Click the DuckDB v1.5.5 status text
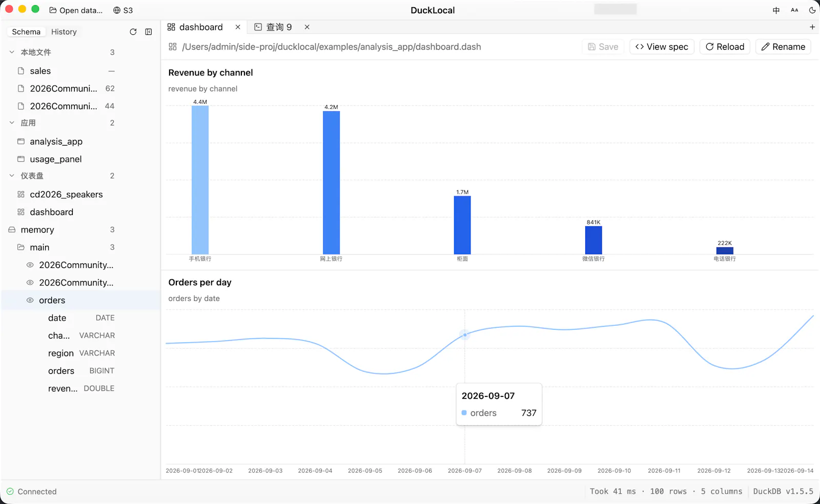Screen dimensions: 820x504 click(783, 491)
